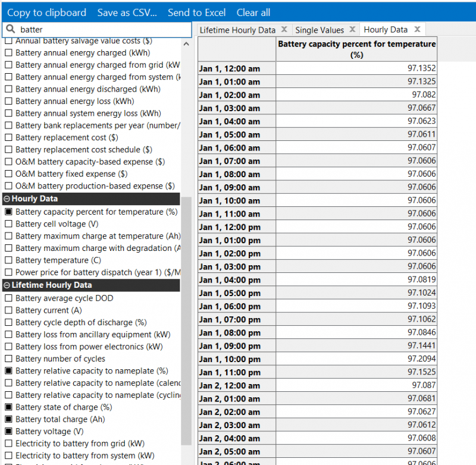Select the battery capacity column header
The image size is (476, 465).
356,49
